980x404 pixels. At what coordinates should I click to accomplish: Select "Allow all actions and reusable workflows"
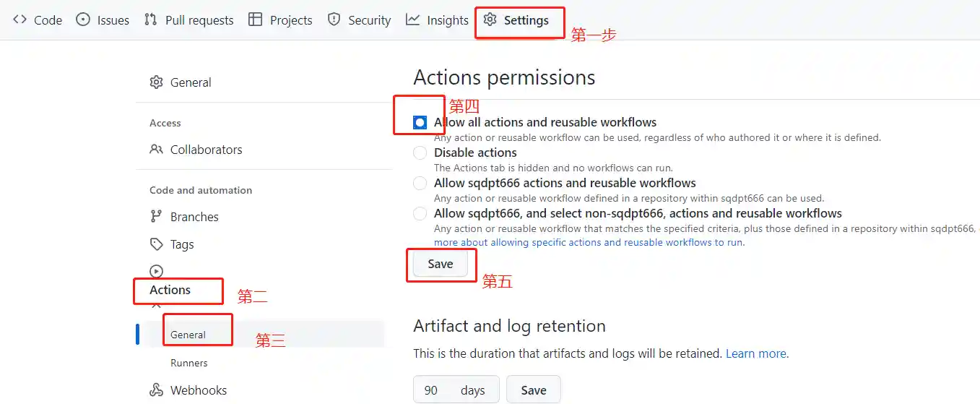pyautogui.click(x=420, y=123)
